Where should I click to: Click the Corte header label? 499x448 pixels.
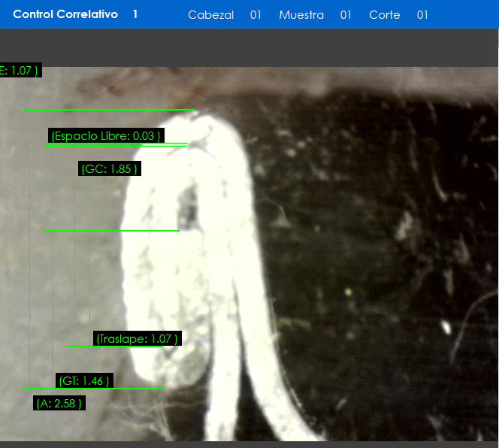[x=385, y=15]
